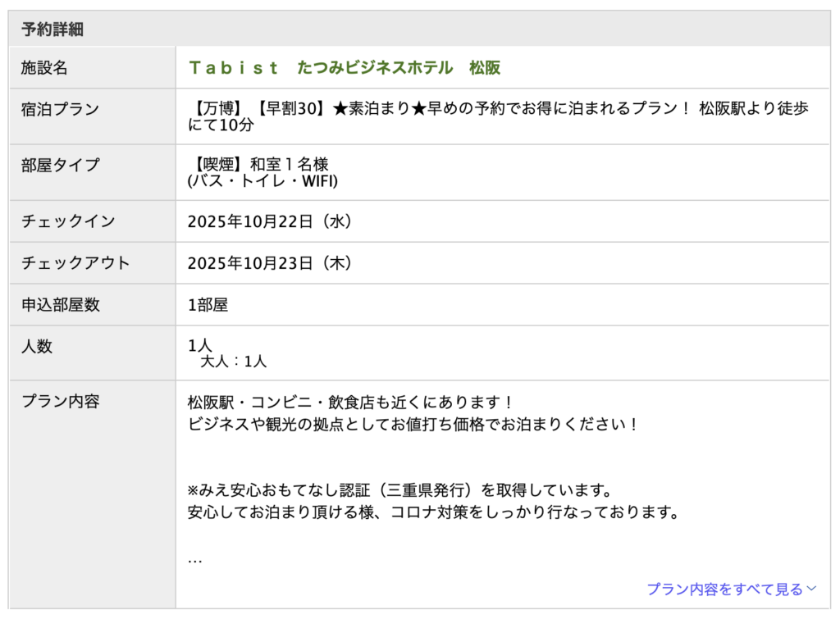This screenshot has width=840, height=619.
Task: Select the 松阪駅・コンビニ・飲食店も近くにあります line
Action: (351, 402)
